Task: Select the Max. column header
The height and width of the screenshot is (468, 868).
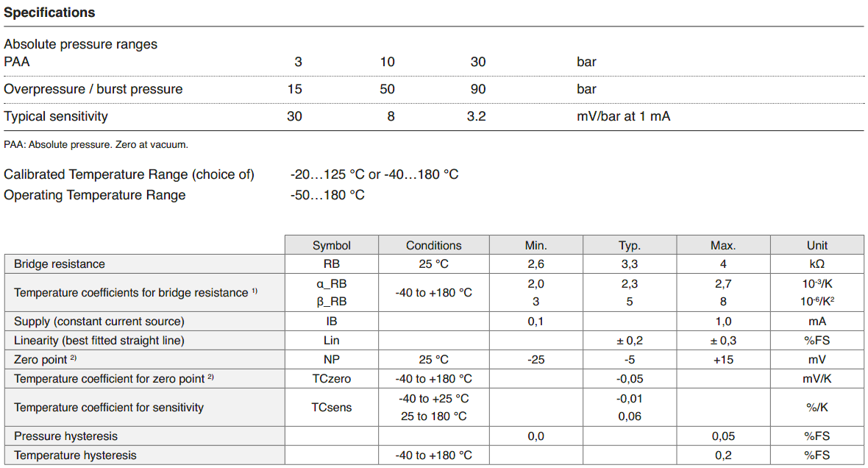Action: pyautogui.click(x=723, y=245)
